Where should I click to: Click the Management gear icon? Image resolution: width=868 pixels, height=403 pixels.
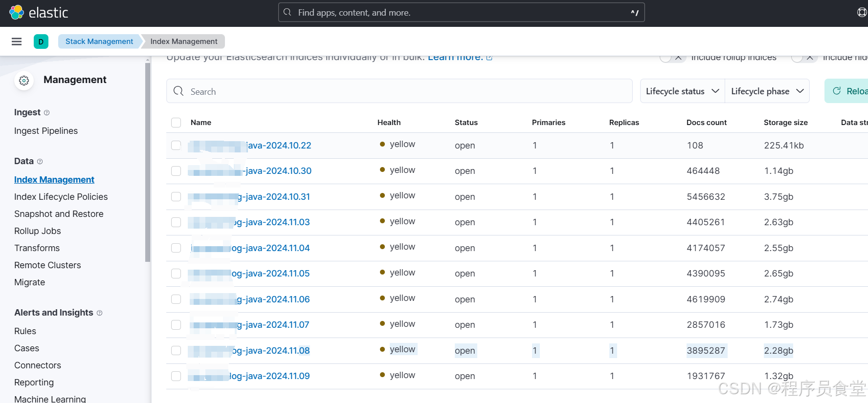24,81
